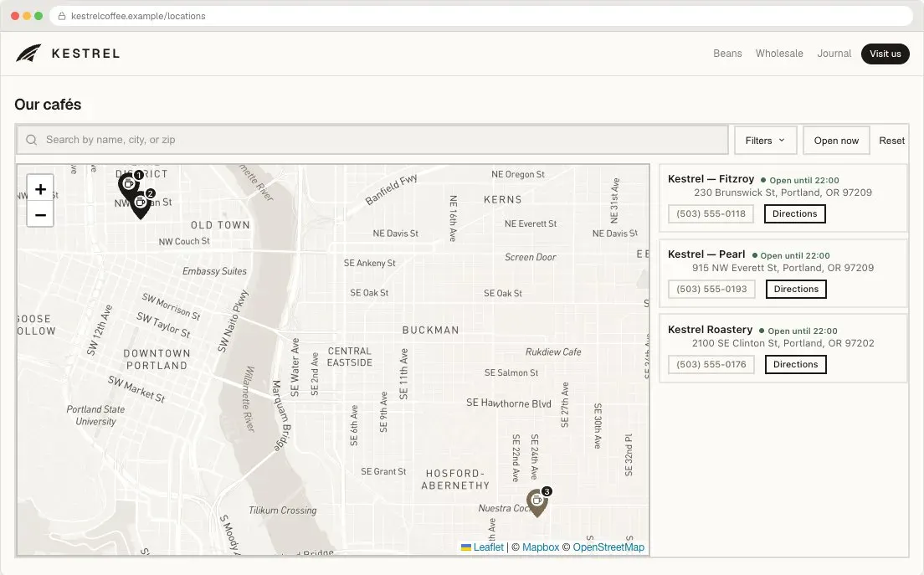Click the Portland State University map label
Screen dimensions: 924x575
point(95,415)
